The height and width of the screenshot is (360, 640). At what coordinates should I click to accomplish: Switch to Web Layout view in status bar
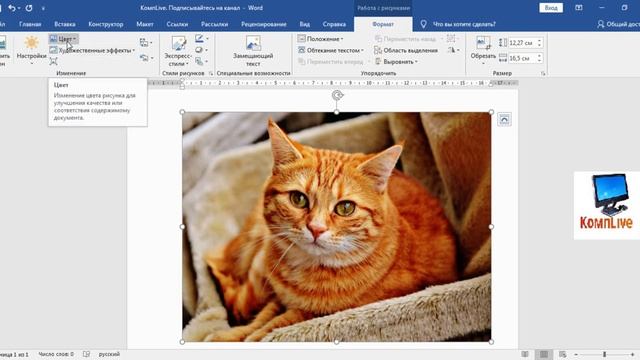562,354
